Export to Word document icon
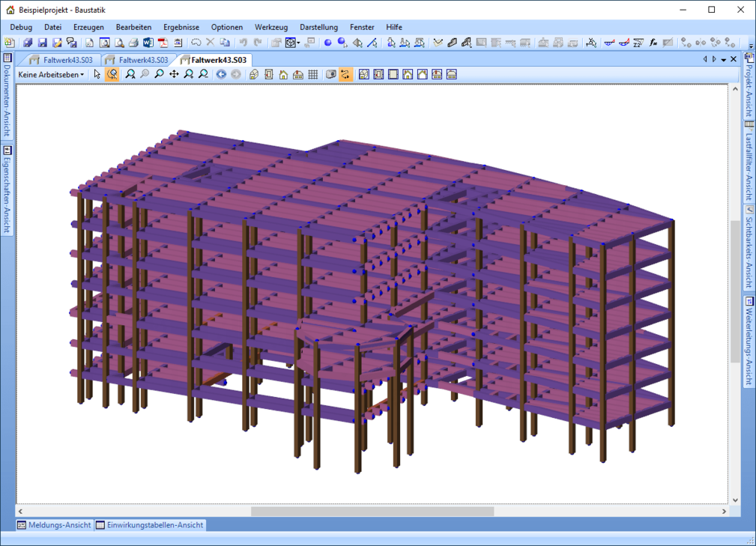 [x=148, y=43]
